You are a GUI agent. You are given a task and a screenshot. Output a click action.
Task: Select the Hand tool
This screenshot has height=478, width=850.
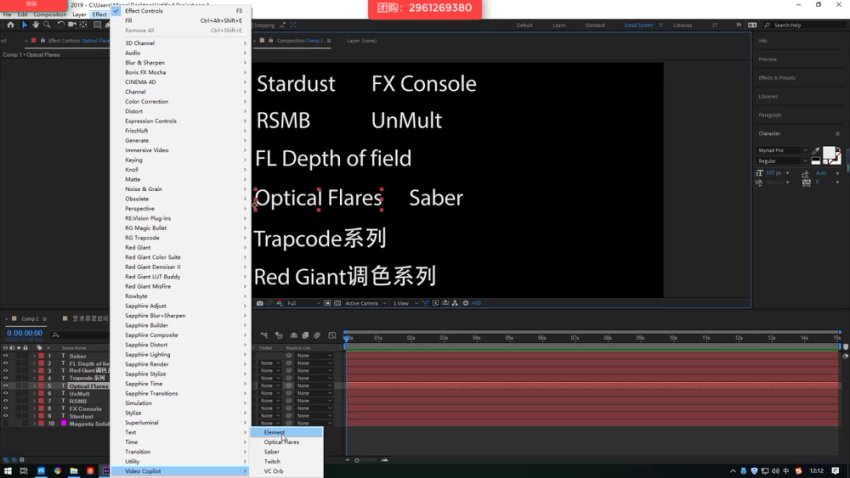(x=35, y=25)
